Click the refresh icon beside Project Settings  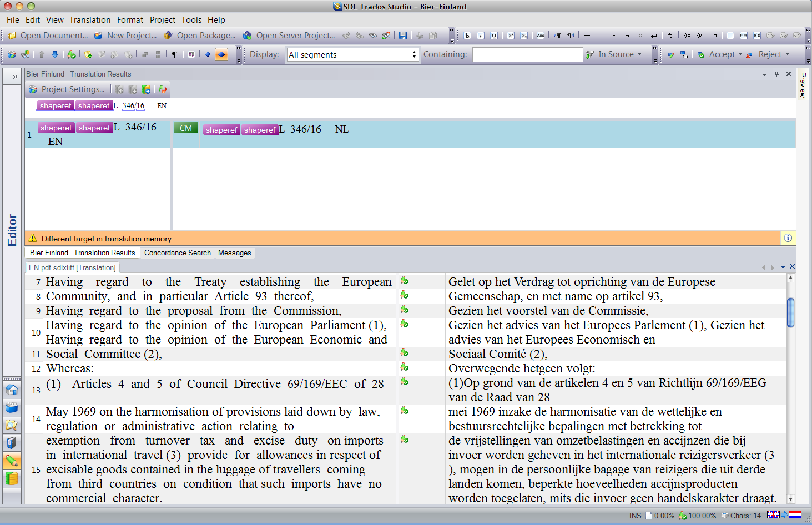[163, 89]
